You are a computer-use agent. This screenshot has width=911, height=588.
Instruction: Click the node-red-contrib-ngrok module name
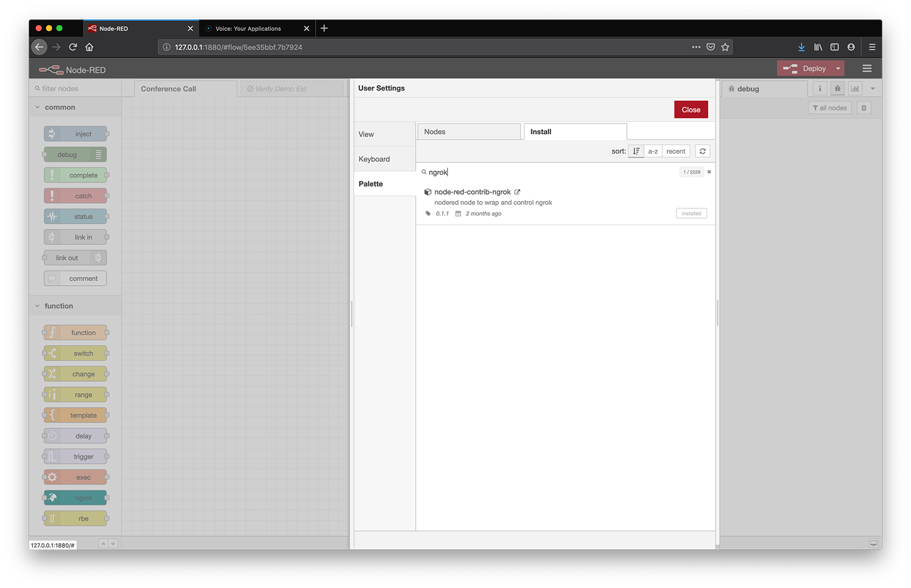[473, 192]
